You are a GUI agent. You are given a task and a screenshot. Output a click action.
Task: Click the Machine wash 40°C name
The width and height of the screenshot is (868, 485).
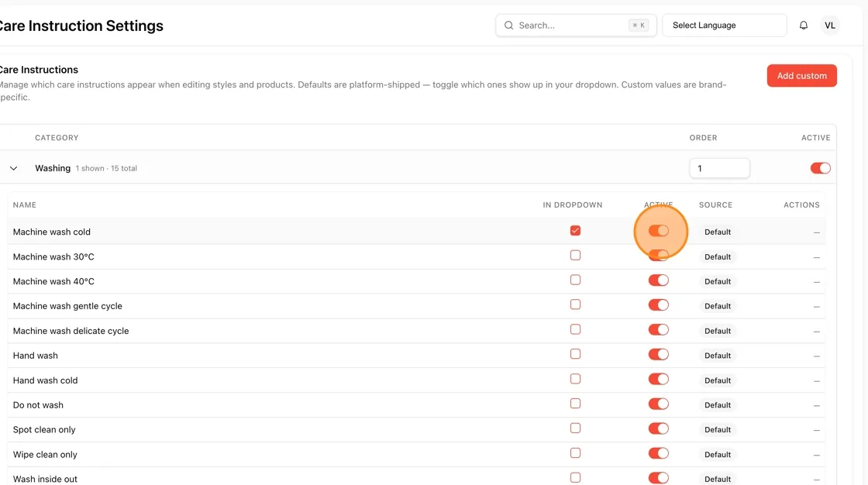(x=53, y=281)
